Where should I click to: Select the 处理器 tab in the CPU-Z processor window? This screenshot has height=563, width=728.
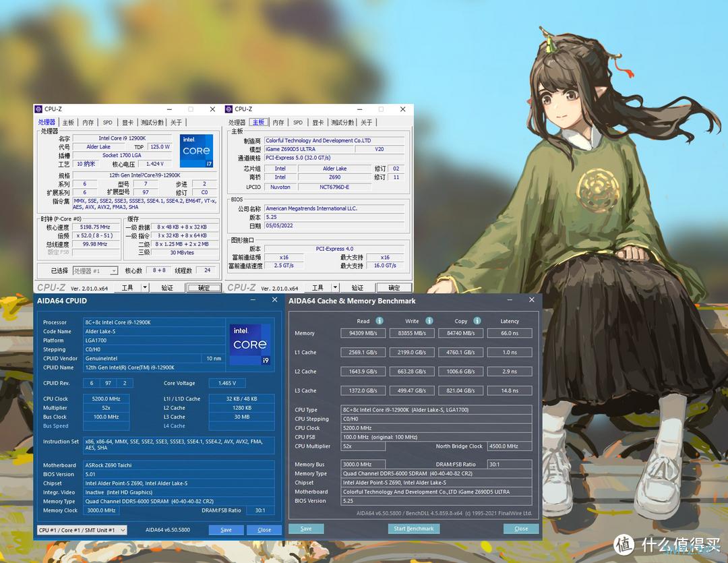tap(47, 122)
